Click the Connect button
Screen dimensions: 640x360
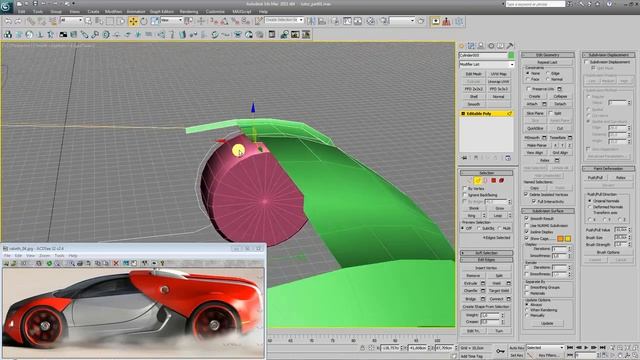(496, 299)
